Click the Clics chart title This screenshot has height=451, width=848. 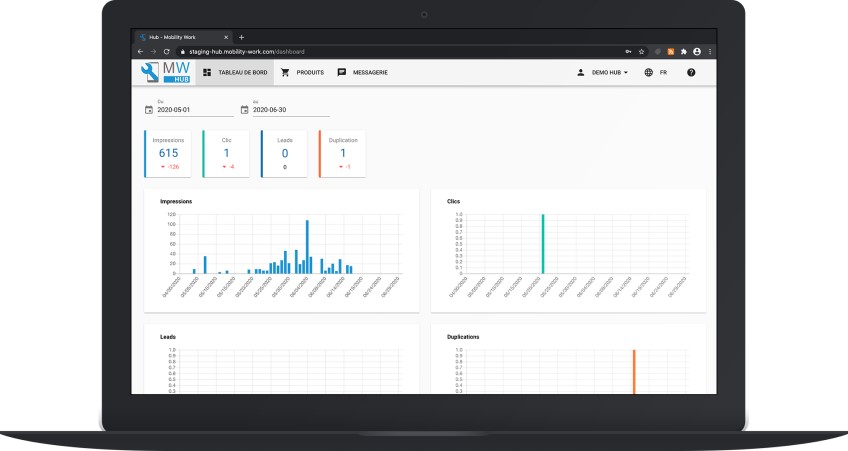coord(453,201)
